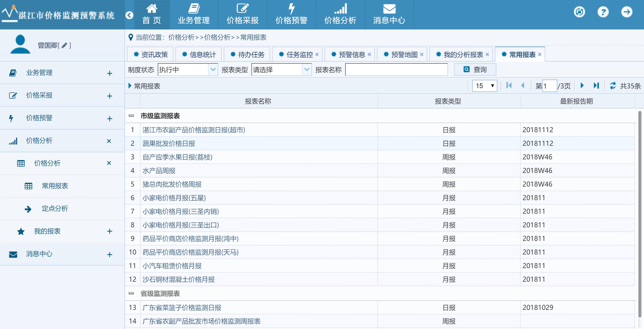
Task: Click the 报表名称 text input field
Action: [396, 69]
